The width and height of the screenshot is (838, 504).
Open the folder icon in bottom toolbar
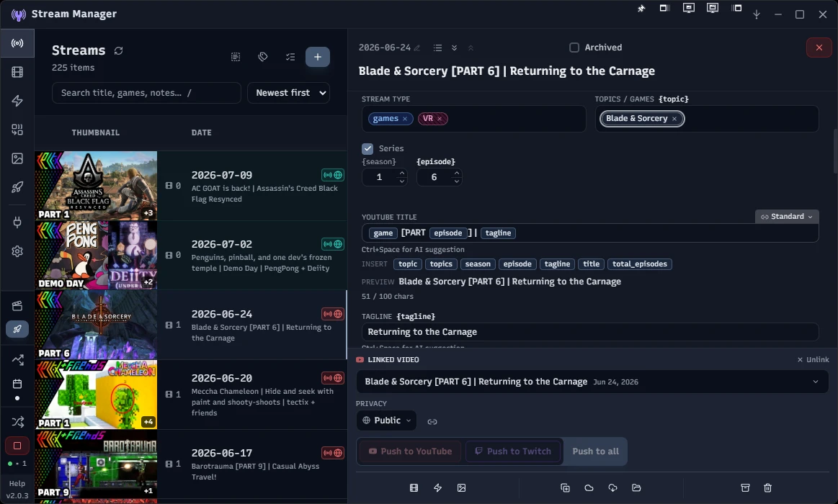coord(636,488)
